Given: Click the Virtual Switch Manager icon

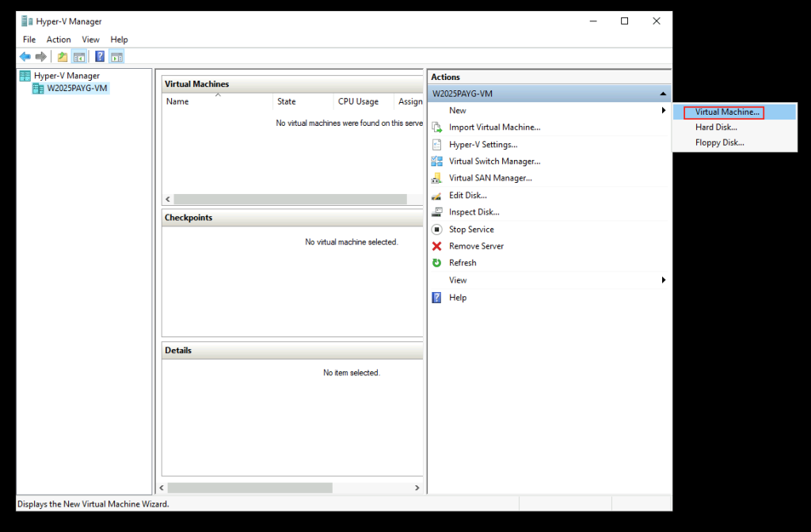Looking at the screenshot, I should coord(437,161).
